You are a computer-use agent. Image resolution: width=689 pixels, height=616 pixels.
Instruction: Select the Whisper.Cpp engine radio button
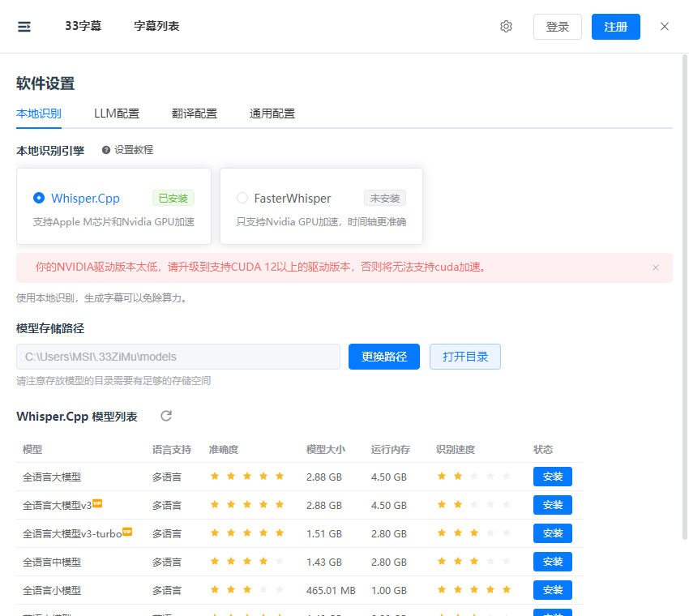tap(39, 198)
